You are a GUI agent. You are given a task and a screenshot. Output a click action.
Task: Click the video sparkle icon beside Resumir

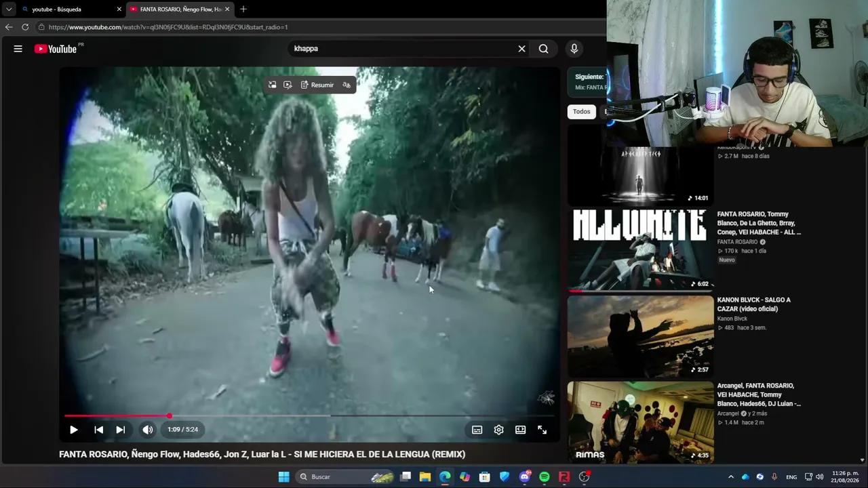(288, 85)
